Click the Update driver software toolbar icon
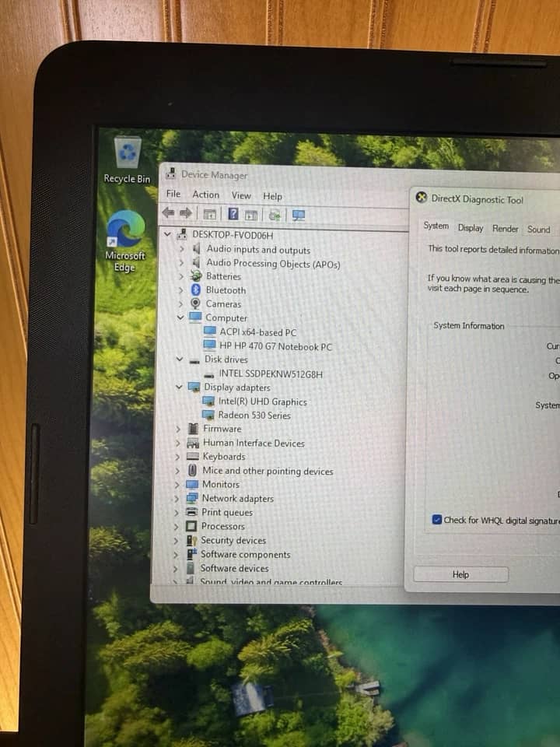 point(275,216)
